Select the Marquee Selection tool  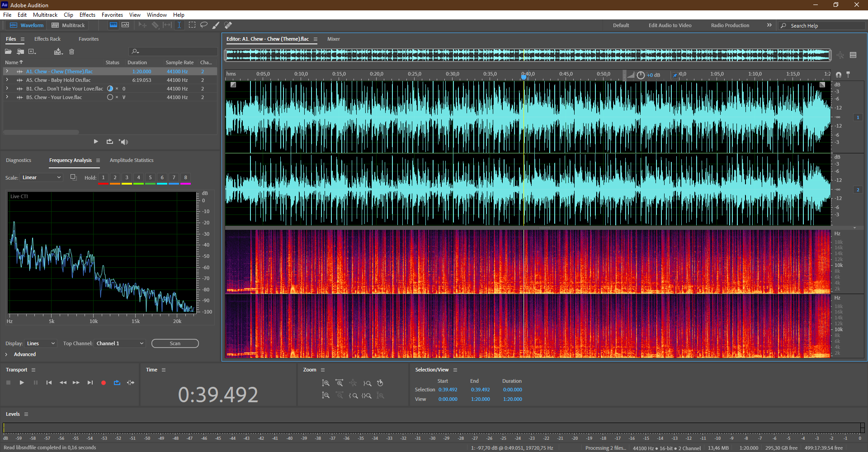click(x=192, y=25)
